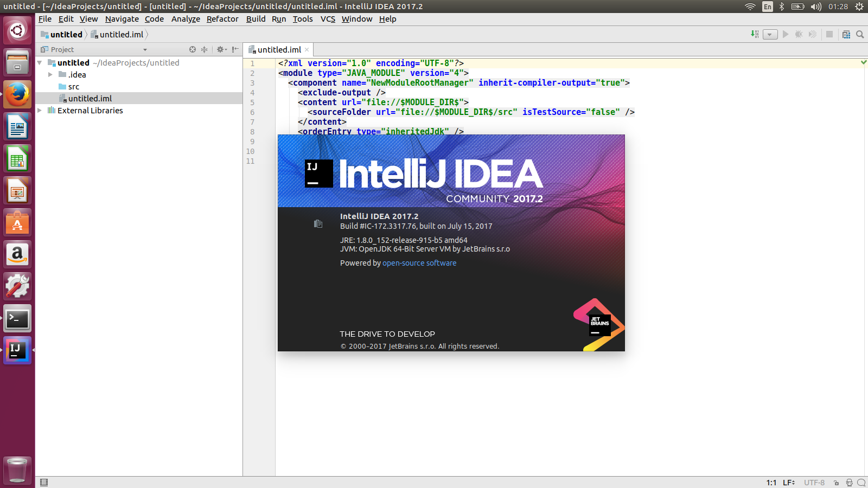
Task: Toggle the green code inspection indicator
Action: pyautogui.click(x=863, y=62)
